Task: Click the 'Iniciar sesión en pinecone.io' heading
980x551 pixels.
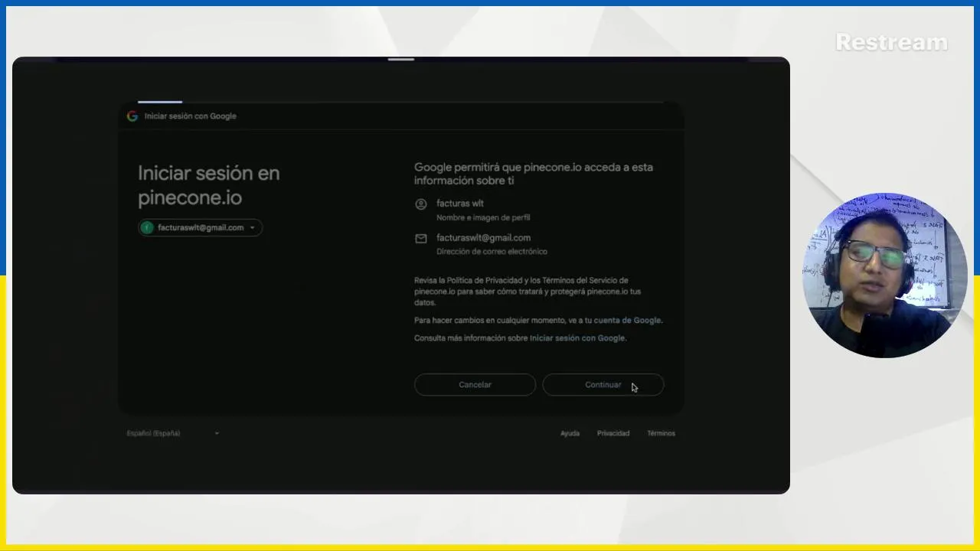Action: [209, 185]
